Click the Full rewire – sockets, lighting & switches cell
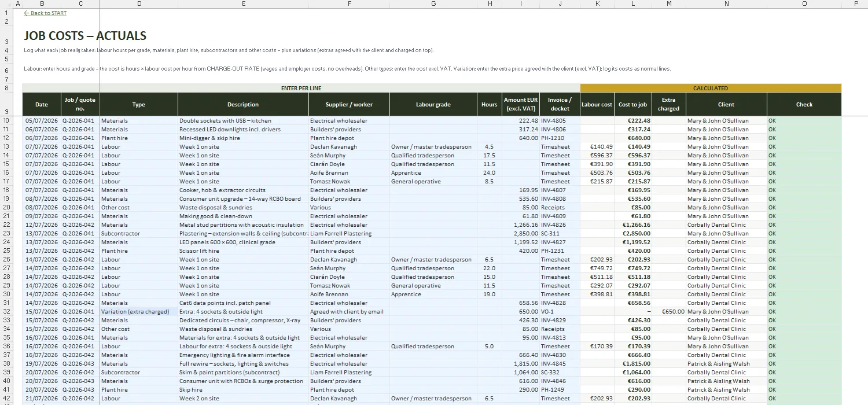The height and width of the screenshot is (405, 868). 243,364
